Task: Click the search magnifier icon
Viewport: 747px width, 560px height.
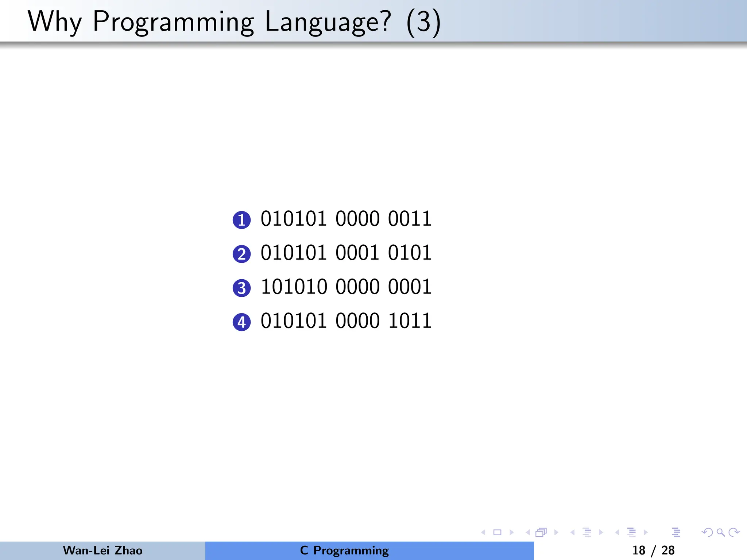Action: pyautogui.click(x=721, y=533)
